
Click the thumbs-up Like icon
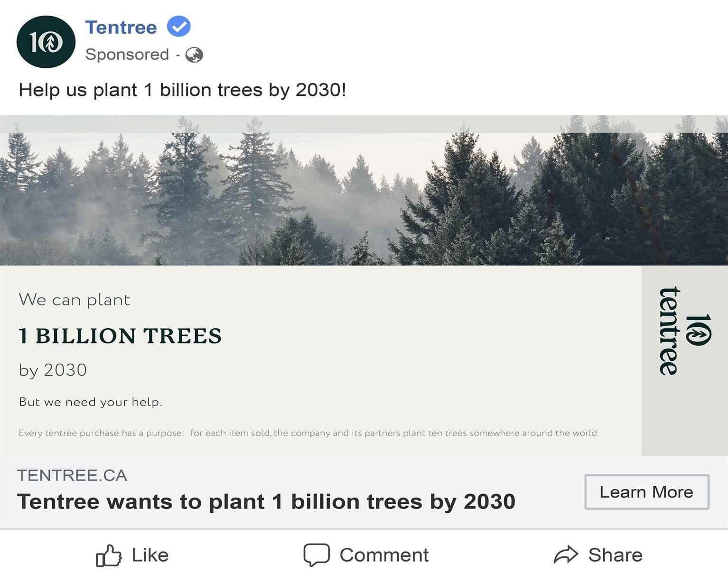point(109,555)
